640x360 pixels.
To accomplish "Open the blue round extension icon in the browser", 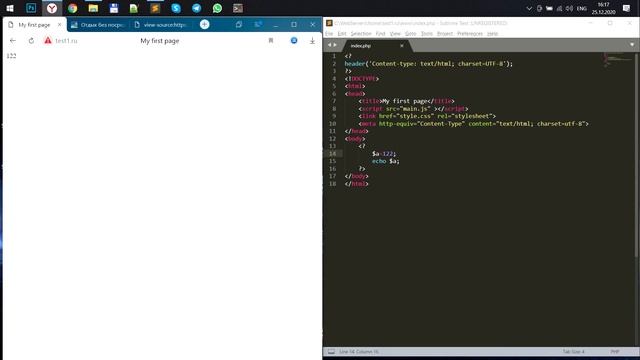I will point(294,40).
